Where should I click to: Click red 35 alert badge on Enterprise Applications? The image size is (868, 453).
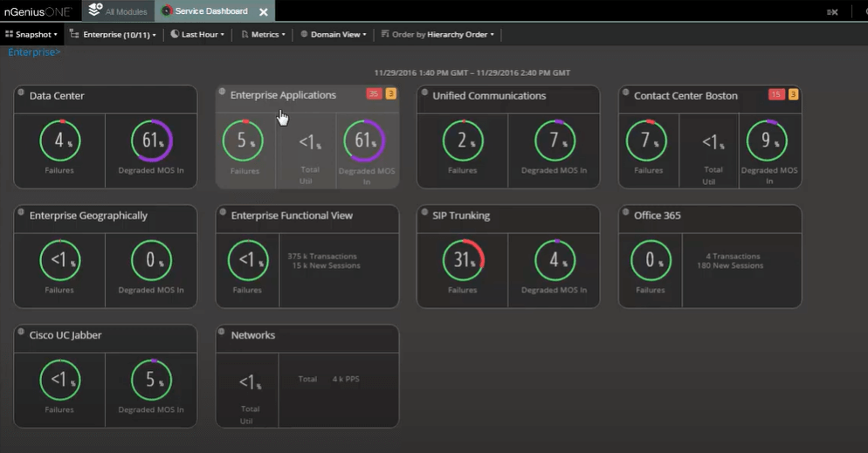click(x=374, y=93)
